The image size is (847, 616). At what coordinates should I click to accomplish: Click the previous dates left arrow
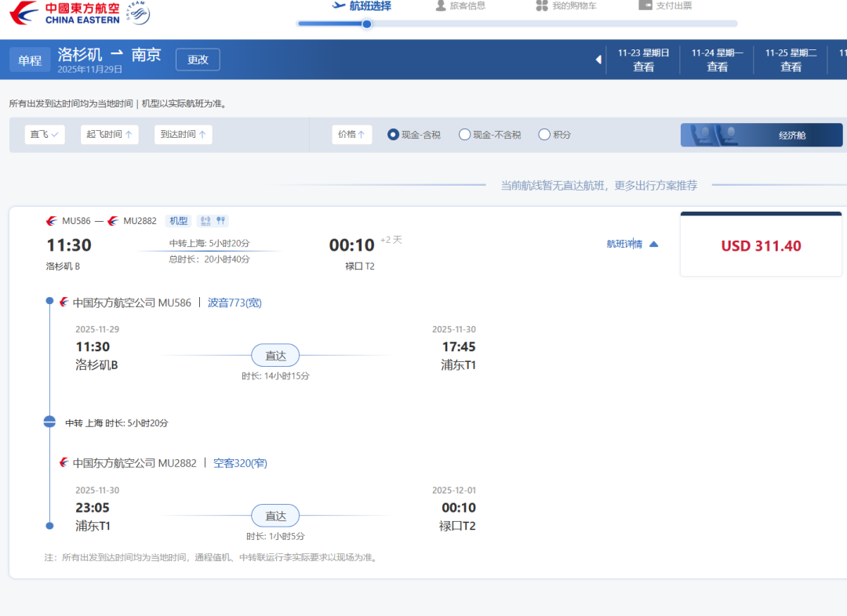tap(598, 60)
